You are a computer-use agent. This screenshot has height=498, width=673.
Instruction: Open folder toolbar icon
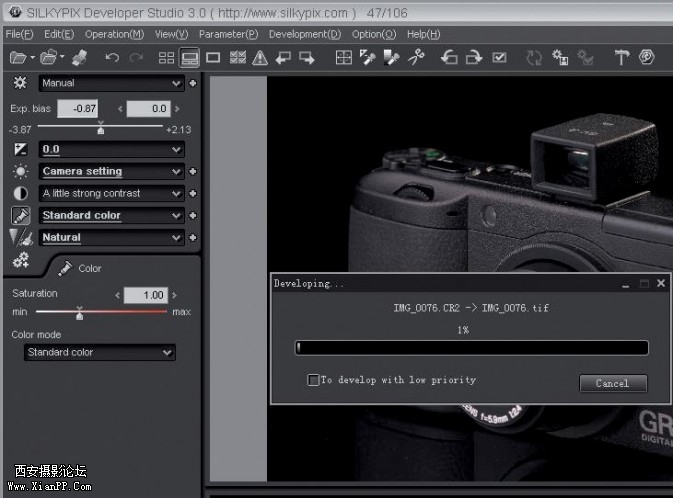point(48,57)
